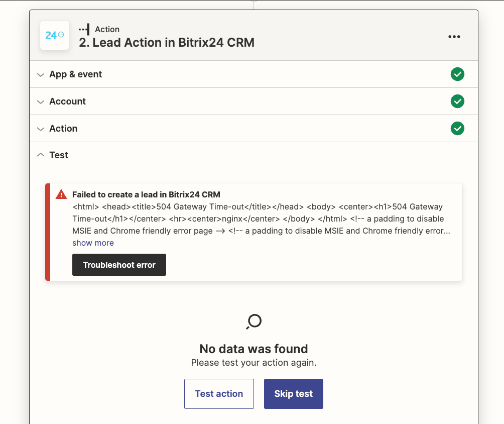The image size is (504, 424).
Task: Click the 'No data was found' heading
Action: coord(254,349)
